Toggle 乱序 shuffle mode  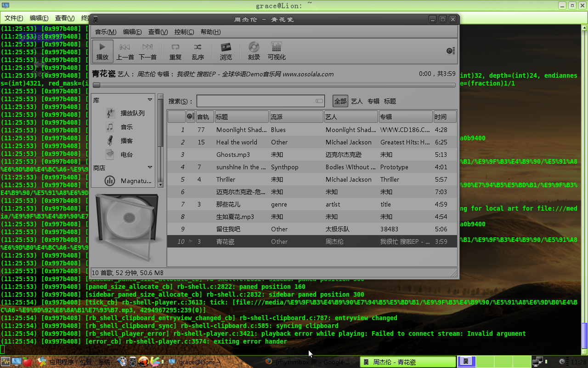[x=198, y=51]
